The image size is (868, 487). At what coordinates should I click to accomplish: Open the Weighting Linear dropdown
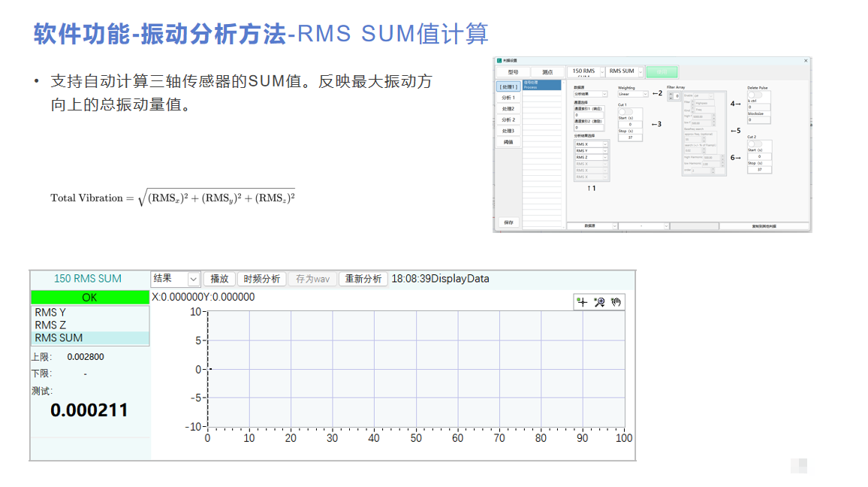coord(632,94)
